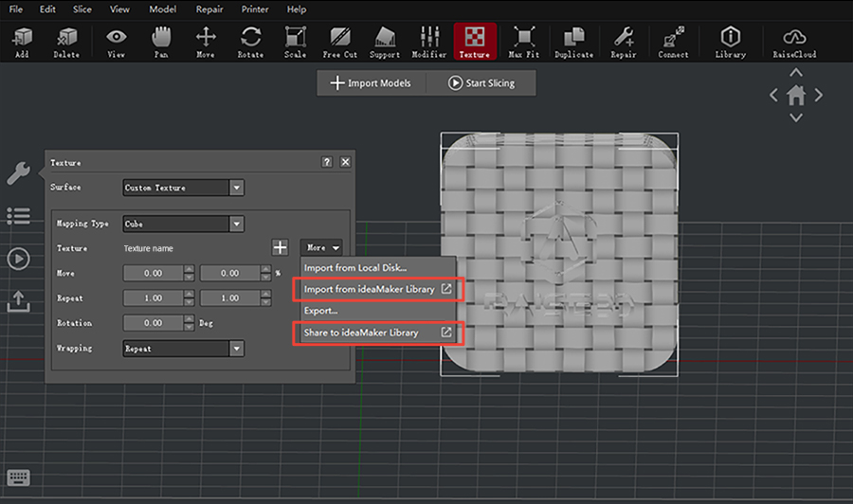This screenshot has width=853, height=504.
Task: Click the woven textured model
Action: click(x=559, y=253)
